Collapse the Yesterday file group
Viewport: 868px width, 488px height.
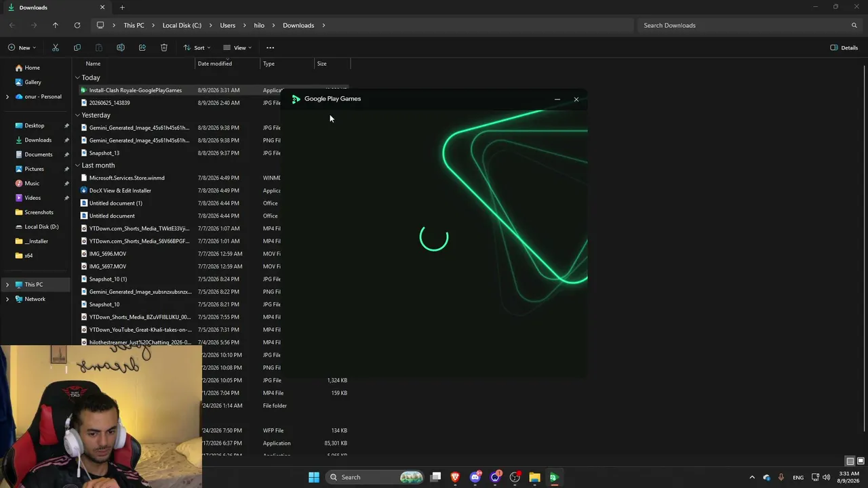(77, 115)
